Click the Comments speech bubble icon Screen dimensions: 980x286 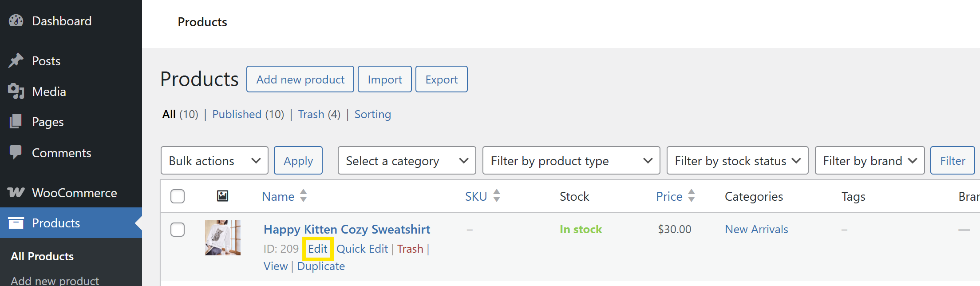pos(16,152)
